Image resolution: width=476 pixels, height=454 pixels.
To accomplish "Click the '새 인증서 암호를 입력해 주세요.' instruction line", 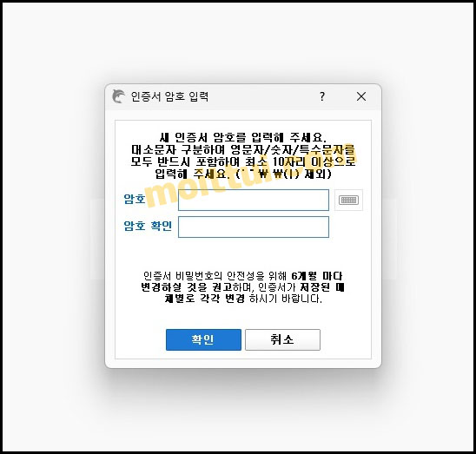I will click(243, 137).
